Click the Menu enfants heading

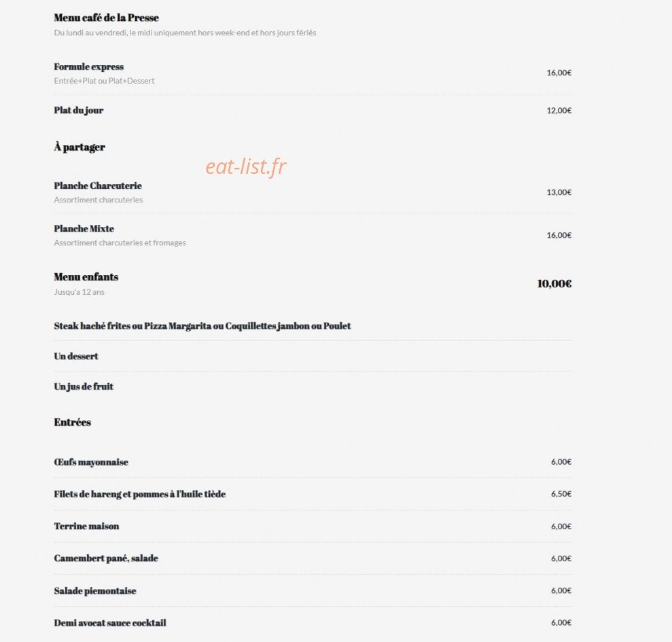point(86,277)
